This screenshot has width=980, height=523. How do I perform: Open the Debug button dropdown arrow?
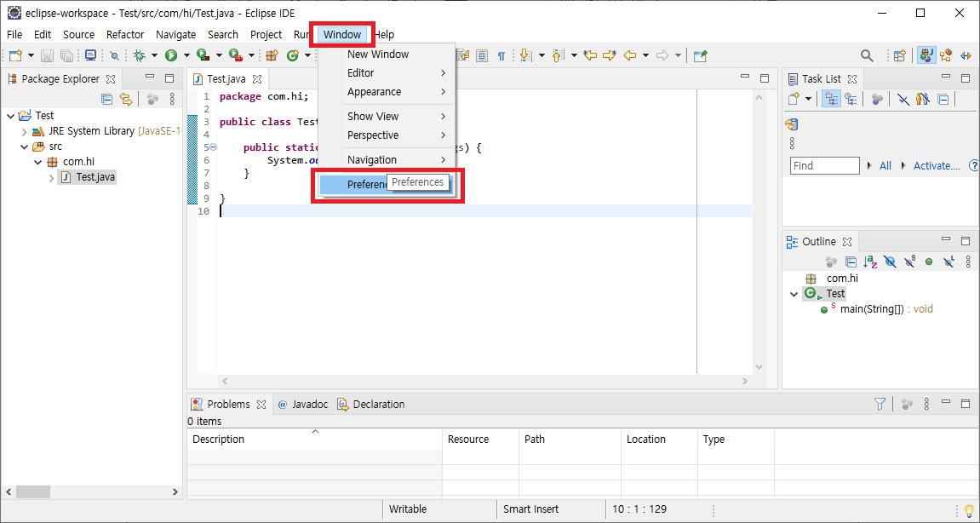point(154,55)
